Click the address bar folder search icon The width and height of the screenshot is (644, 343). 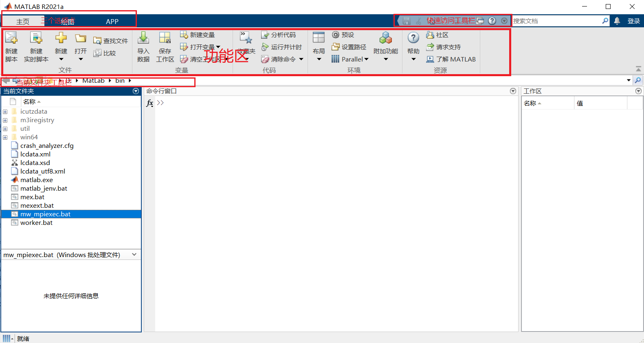tap(638, 80)
